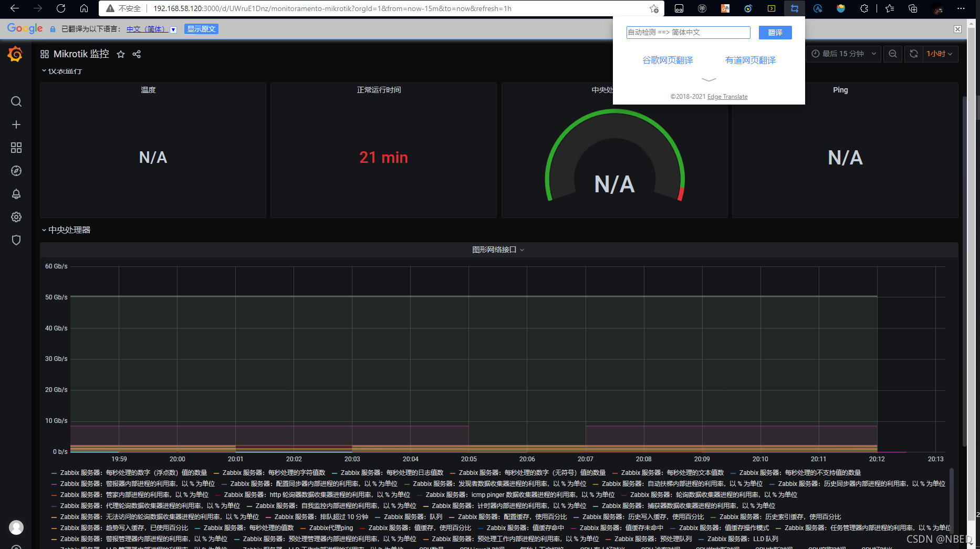Click the Grafana logo home icon
Viewport: 980px width, 549px height.
pyautogui.click(x=15, y=54)
